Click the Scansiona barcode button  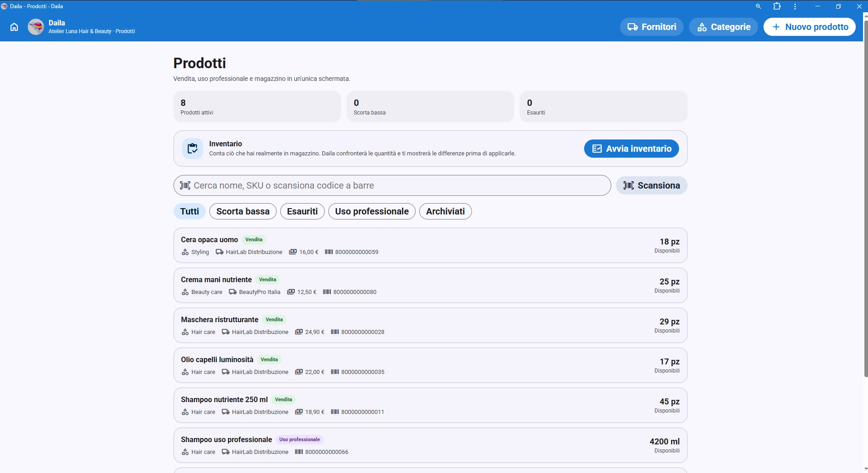point(651,185)
